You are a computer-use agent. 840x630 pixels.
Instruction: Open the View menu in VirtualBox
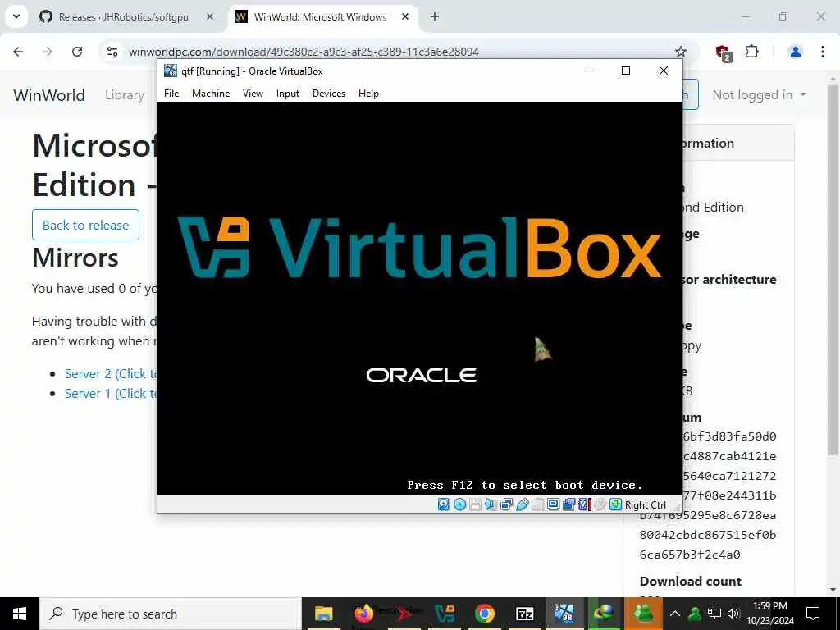[253, 94]
